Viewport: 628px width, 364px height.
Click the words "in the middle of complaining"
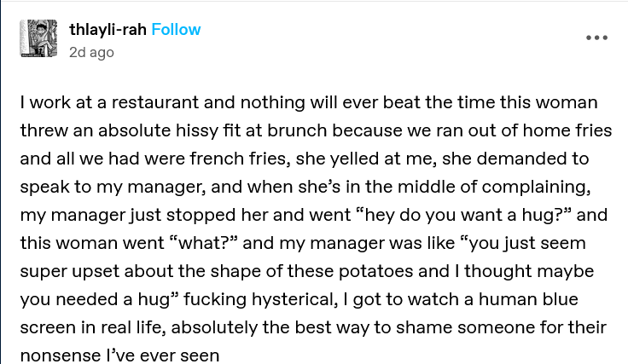tap(465, 188)
